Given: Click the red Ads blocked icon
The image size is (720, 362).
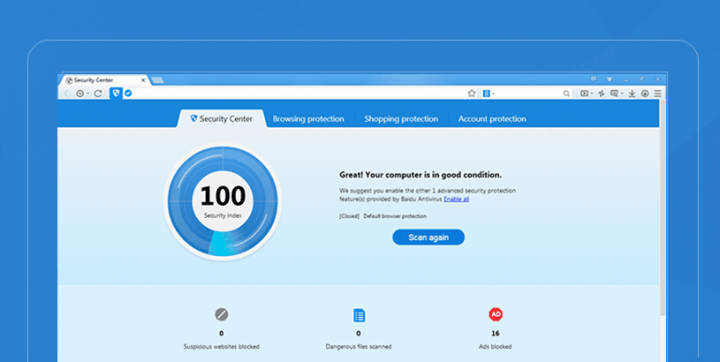Looking at the screenshot, I should coord(495,315).
